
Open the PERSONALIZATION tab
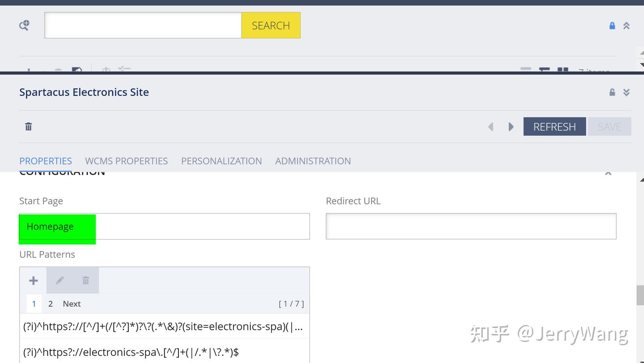(221, 161)
